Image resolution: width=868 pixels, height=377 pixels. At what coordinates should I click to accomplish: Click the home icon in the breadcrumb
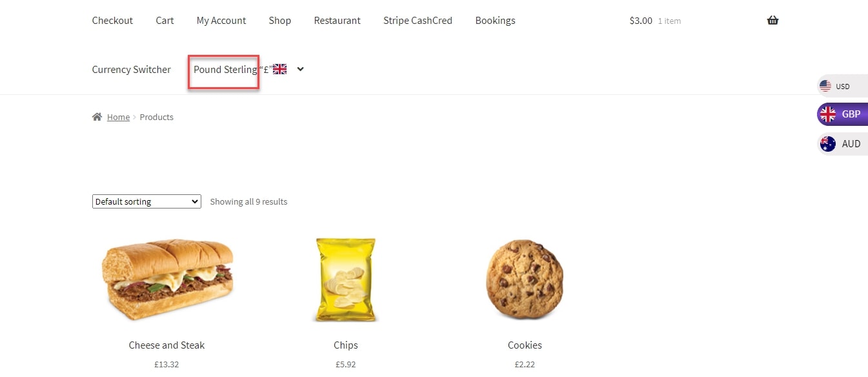click(97, 117)
